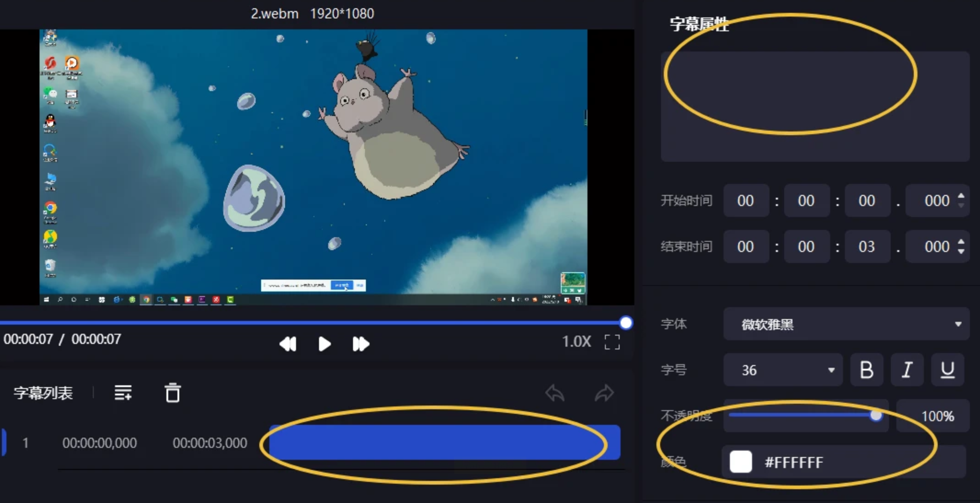Click the rewind playback button
Viewport: 980px width, 503px height.
[288, 343]
